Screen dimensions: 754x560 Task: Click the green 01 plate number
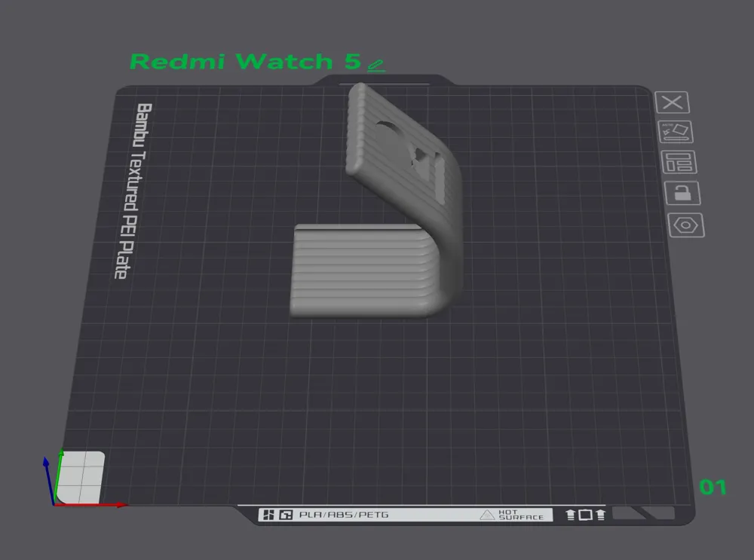(x=713, y=488)
